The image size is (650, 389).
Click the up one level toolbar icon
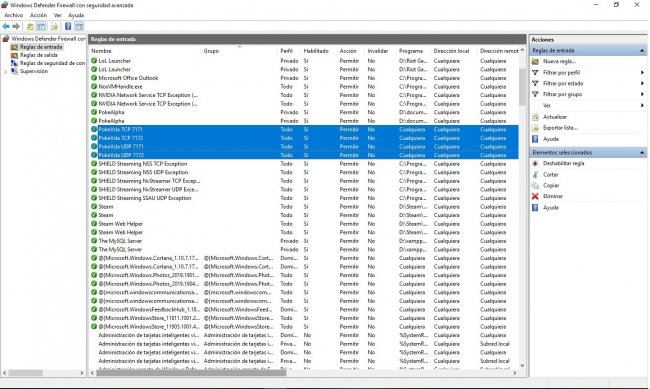click(x=30, y=27)
